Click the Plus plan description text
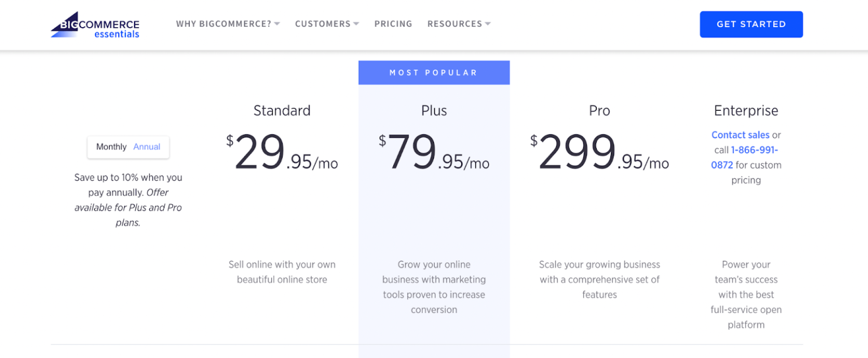868x358 pixels. pyautogui.click(x=433, y=287)
